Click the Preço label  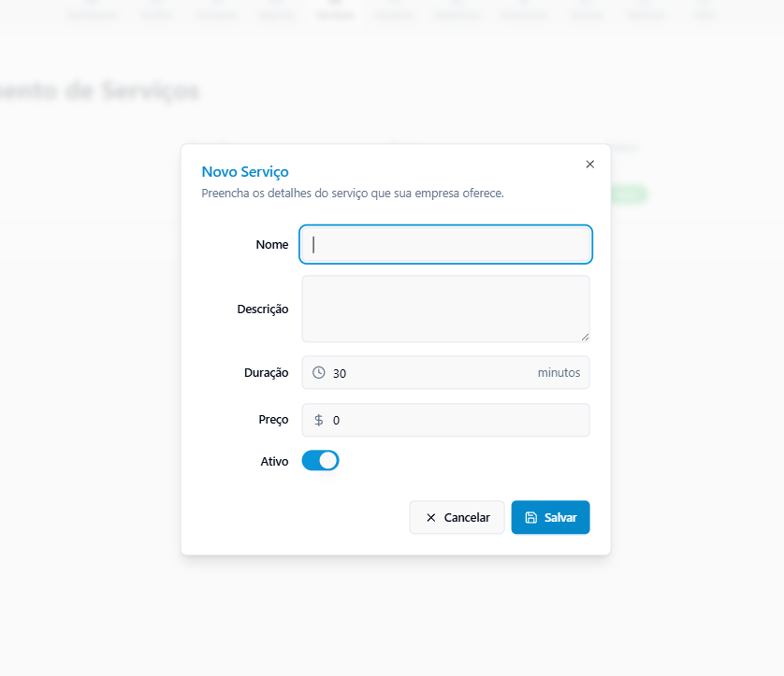(x=273, y=420)
